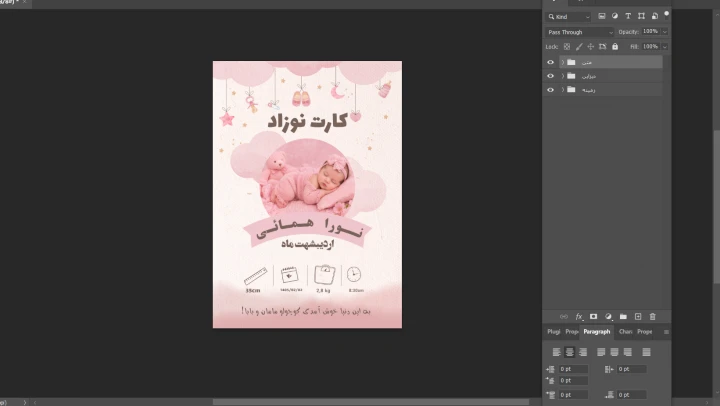Filter layers by type layers icon

coord(628,16)
